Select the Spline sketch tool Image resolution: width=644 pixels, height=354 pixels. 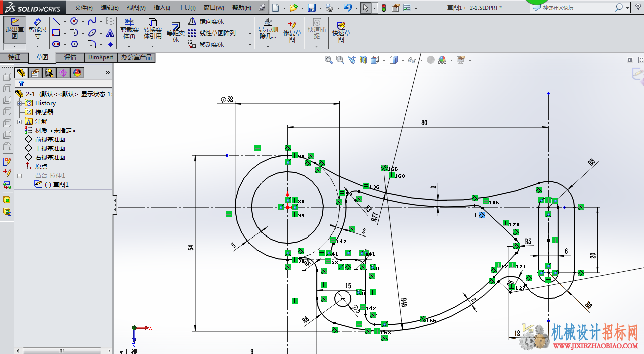pos(92,21)
